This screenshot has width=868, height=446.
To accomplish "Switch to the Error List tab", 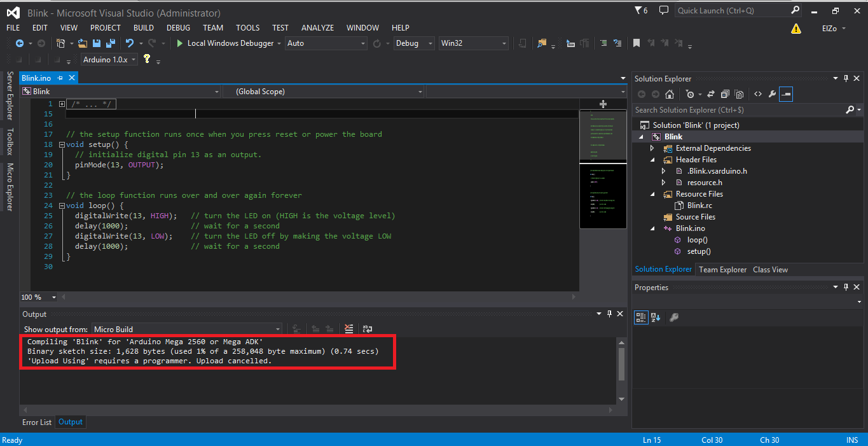I will (x=37, y=422).
